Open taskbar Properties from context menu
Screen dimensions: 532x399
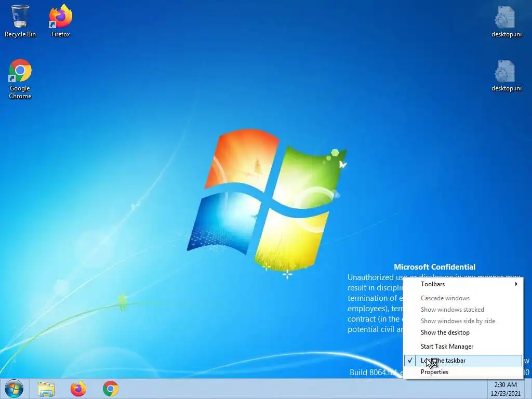(x=463, y=372)
